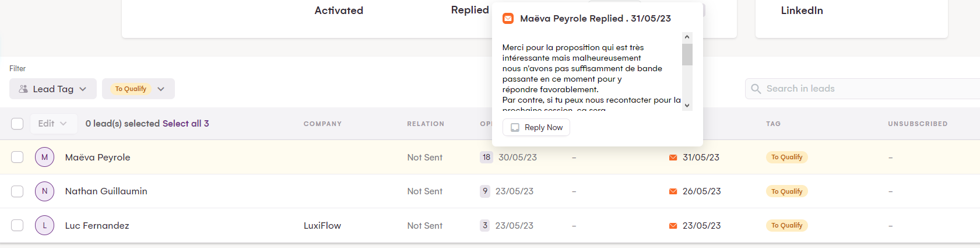Image resolution: width=980 pixels, height=248 pixels.
Task: Click the Maëva Peyrole avatar circle
Action: click(44, 157)
